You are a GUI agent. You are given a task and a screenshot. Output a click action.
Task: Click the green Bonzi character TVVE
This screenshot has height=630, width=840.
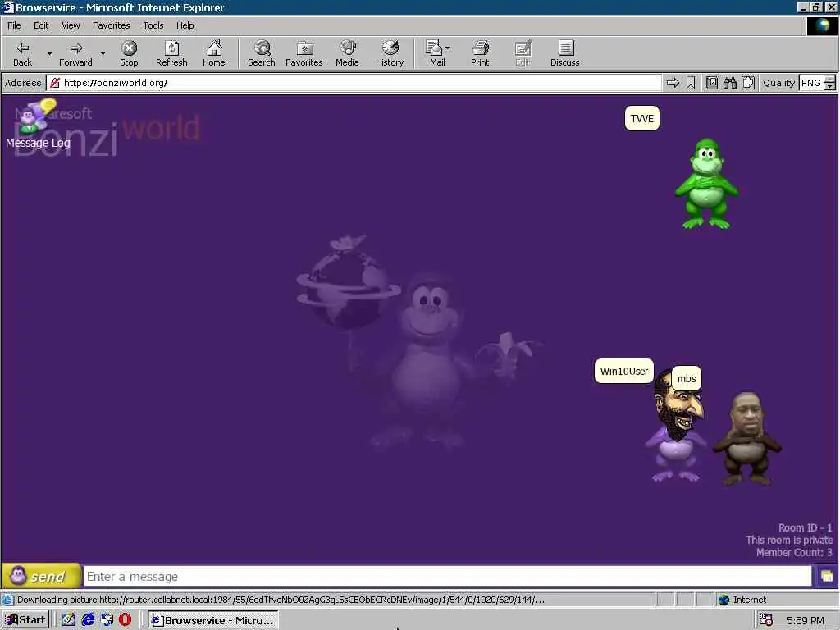pos(706,184)
